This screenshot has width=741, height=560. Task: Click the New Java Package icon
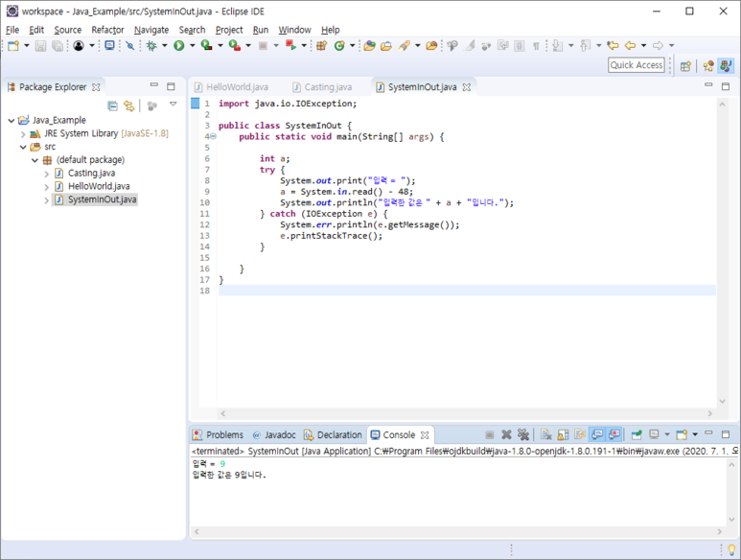point(322,46)
